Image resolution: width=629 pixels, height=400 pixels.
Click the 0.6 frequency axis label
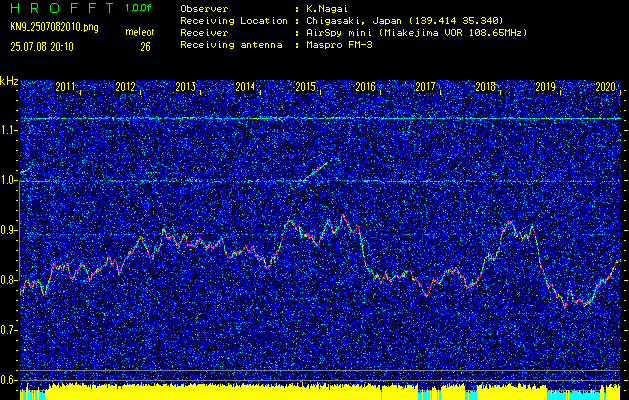pos(9,380)
